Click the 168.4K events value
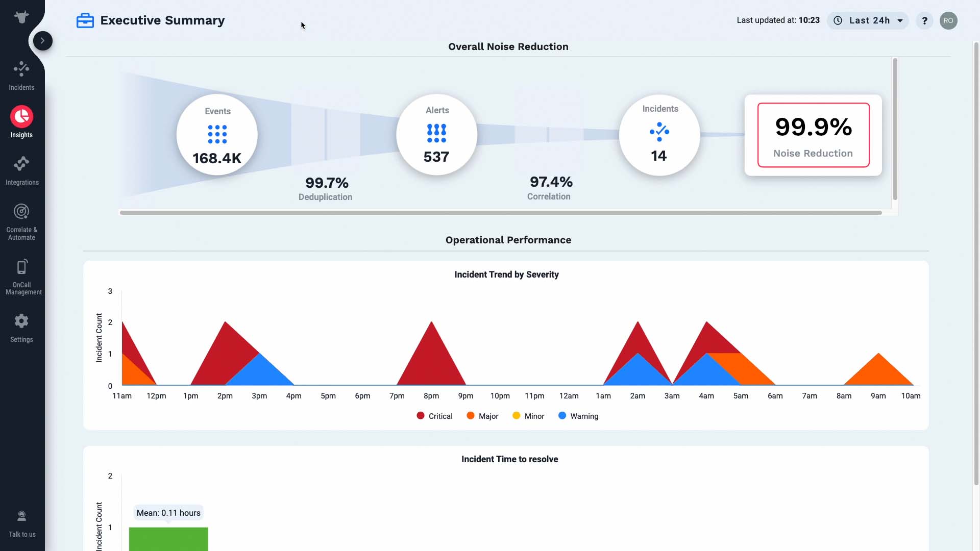Image resolution: width=980 pixels, height=551 pixels. (x=217, y=158)
